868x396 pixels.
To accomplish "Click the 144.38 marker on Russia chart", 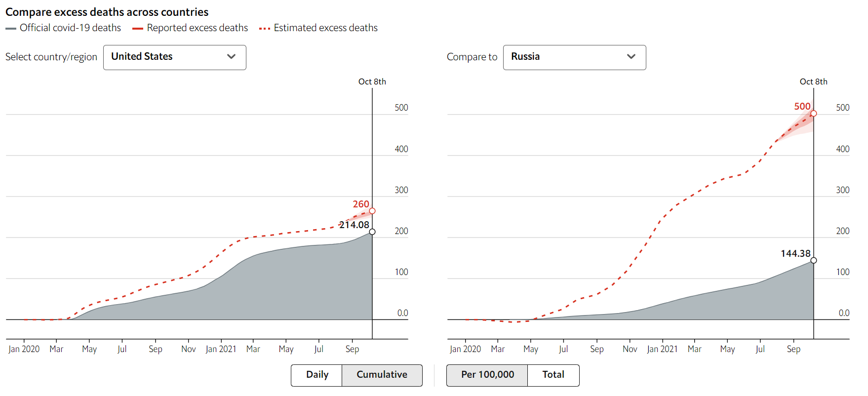I will pos(814,260).
